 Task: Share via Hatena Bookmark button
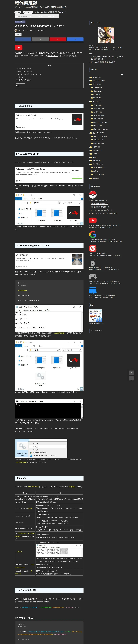pos(75,39)
